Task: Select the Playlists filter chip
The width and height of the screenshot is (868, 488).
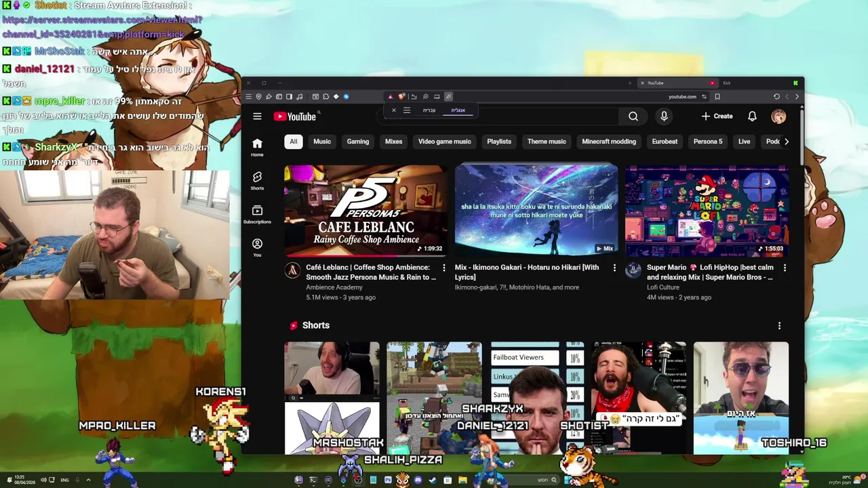Action: [499, 142]
